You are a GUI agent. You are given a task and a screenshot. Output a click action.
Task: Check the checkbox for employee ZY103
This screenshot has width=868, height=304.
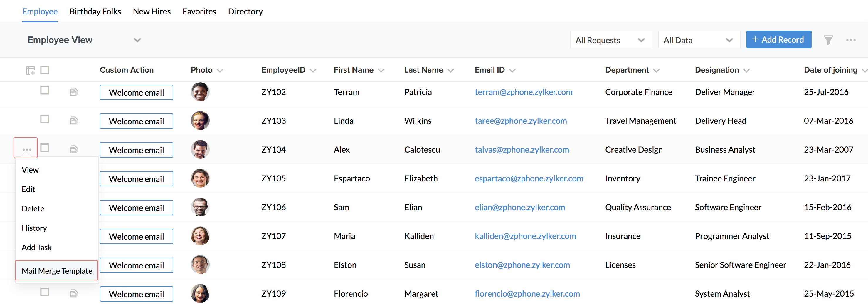click(x=44, y=119)
